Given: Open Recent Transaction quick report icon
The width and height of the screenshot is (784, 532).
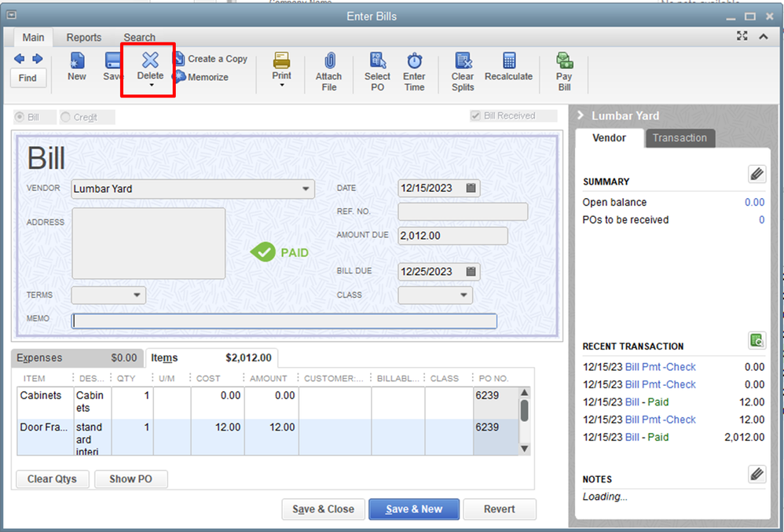Looking at the screenshot, I should [x=757, y=340].
